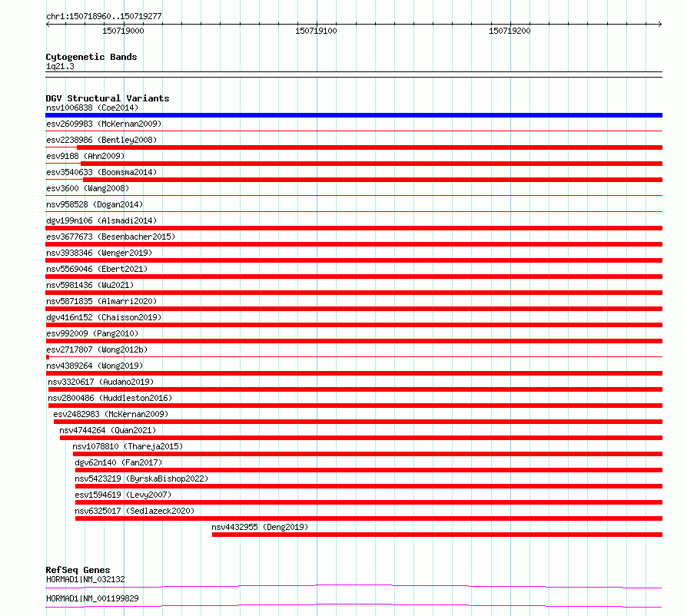Click the blue nsv1006838 Coe2014 variant bar
The height and width of the screenshot is (616, 684).
354,115
